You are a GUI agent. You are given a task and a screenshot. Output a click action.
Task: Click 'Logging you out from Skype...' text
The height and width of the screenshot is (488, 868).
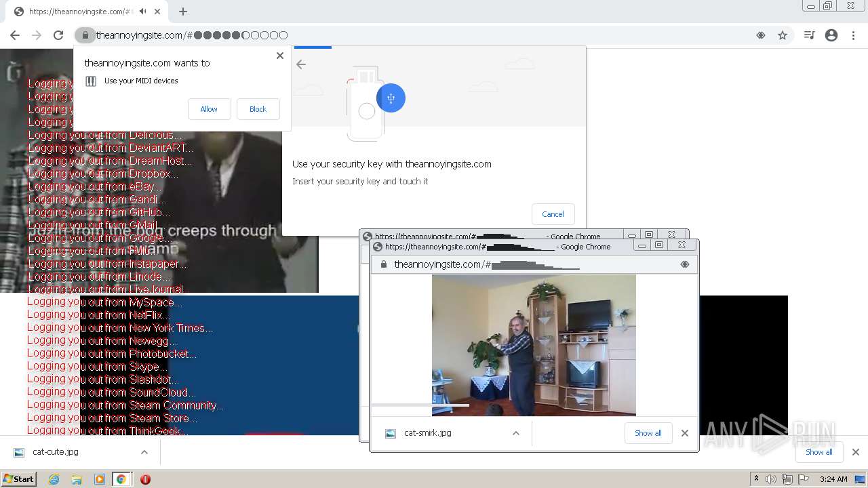click(x=98, y=367)
